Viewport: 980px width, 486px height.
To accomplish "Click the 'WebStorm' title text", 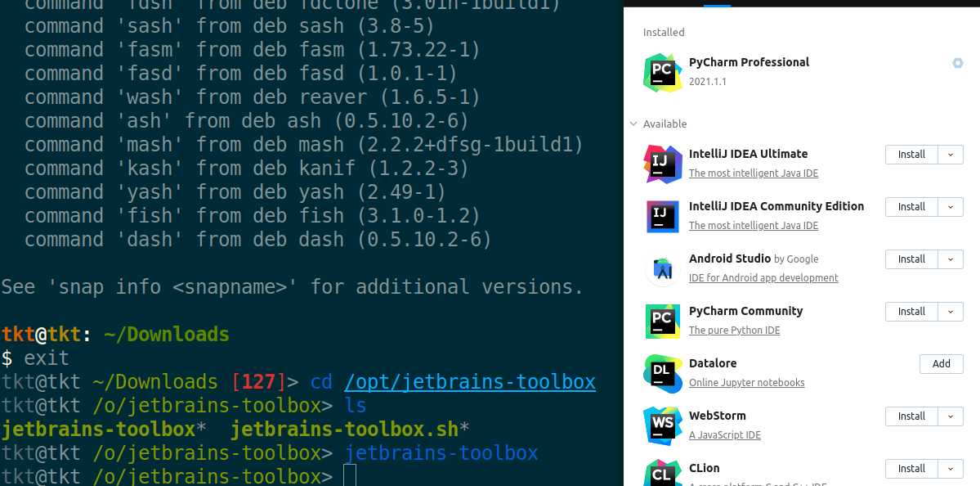I will [717, 416].
